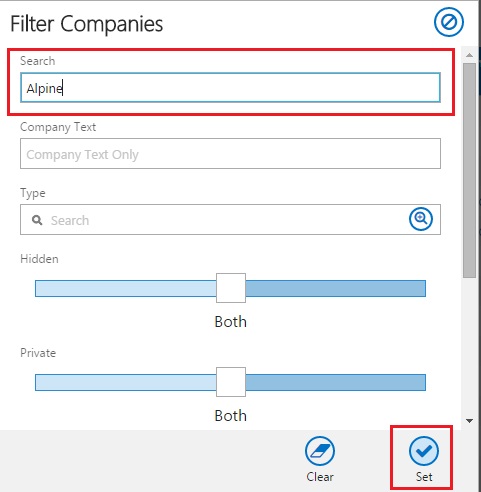Click the Hidden slider handle

pos(231,288)
